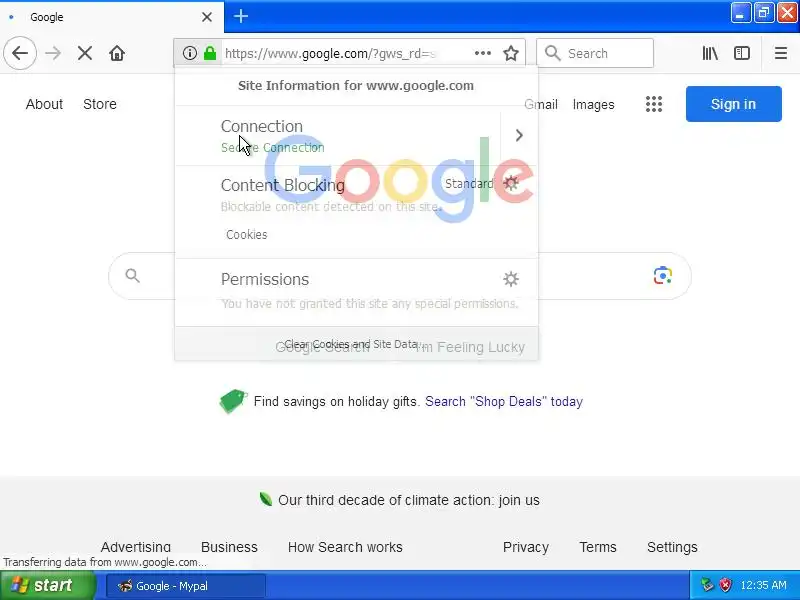Open the hamburger application menu
The height and width of the screenshot is (600, 800).
point(781,53)
